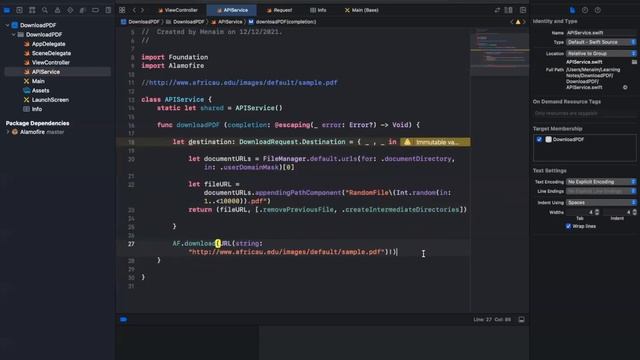Go forward with the editor's right arrow
The image size is (640, 360).
142,10
